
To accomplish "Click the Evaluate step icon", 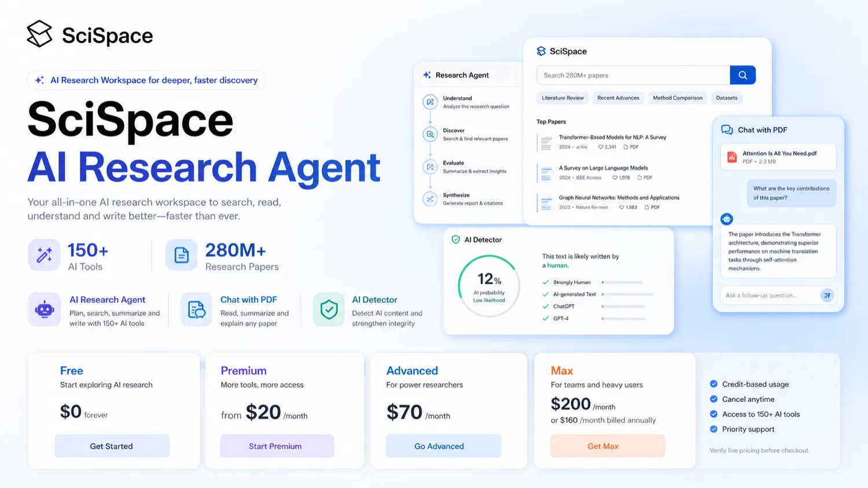I will click(x=430, y=167).
